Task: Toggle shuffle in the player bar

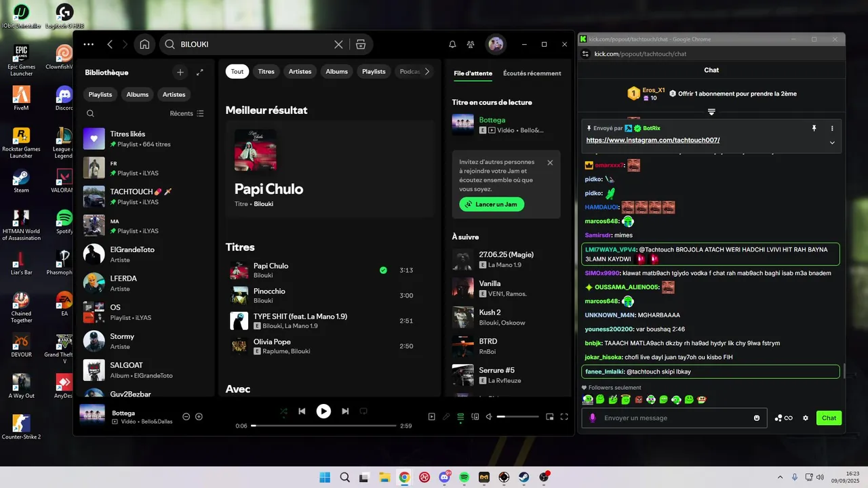Action: coord(283,411)
